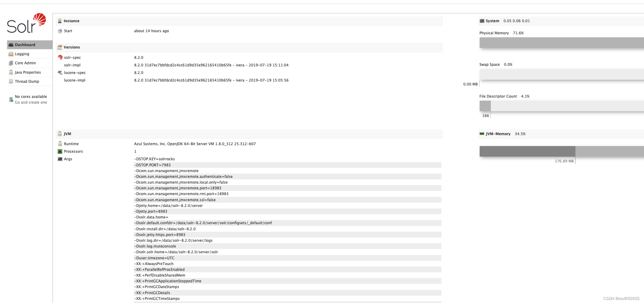
Task: Click the Thread Dump icon
Action: point(11,81)
